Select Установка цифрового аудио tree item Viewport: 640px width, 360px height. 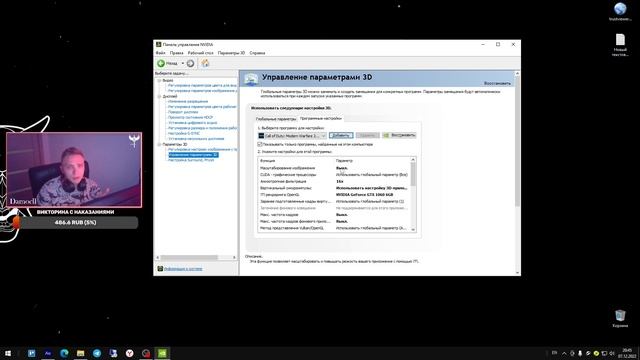coord(192,123)
